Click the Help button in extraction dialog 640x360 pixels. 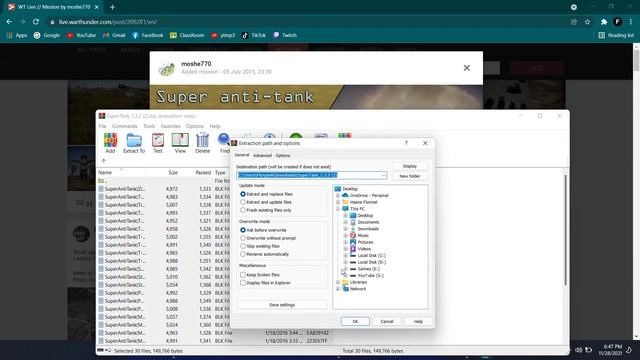(x=418, y=322)
